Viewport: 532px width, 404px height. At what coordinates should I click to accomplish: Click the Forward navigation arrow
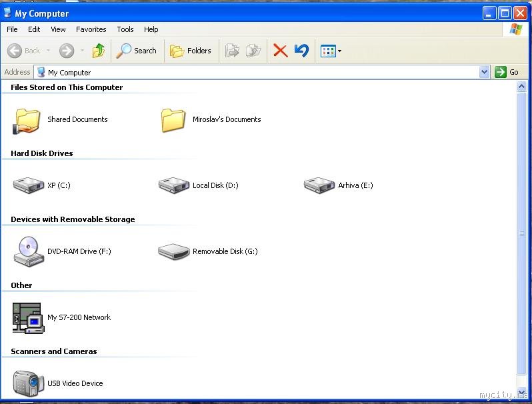tap(66, 51)
